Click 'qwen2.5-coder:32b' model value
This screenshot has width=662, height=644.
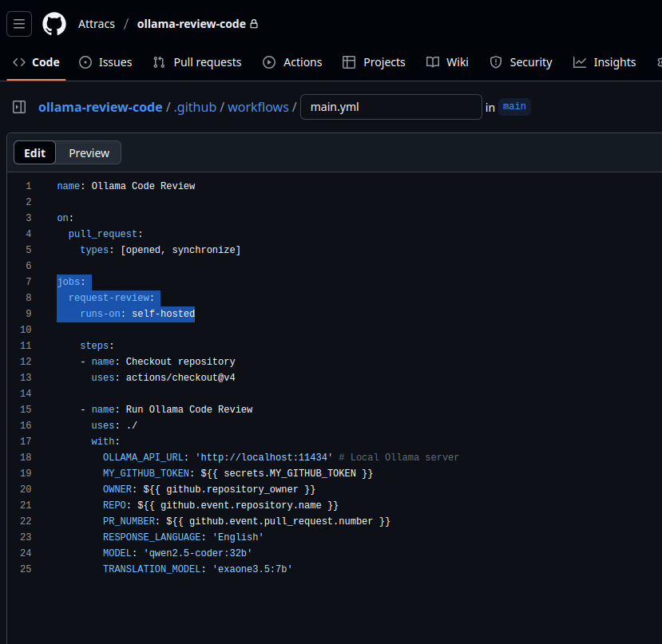pyautogui.click(x=197, y=553)
